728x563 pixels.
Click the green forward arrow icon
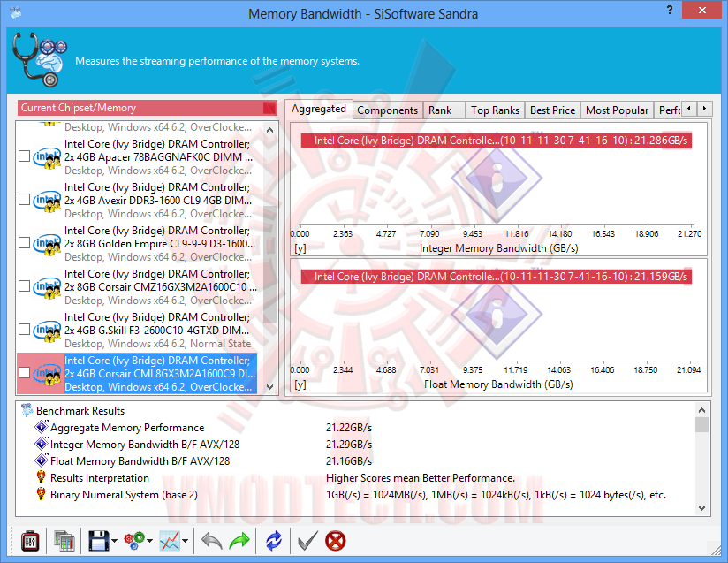[x=239, y=541]
